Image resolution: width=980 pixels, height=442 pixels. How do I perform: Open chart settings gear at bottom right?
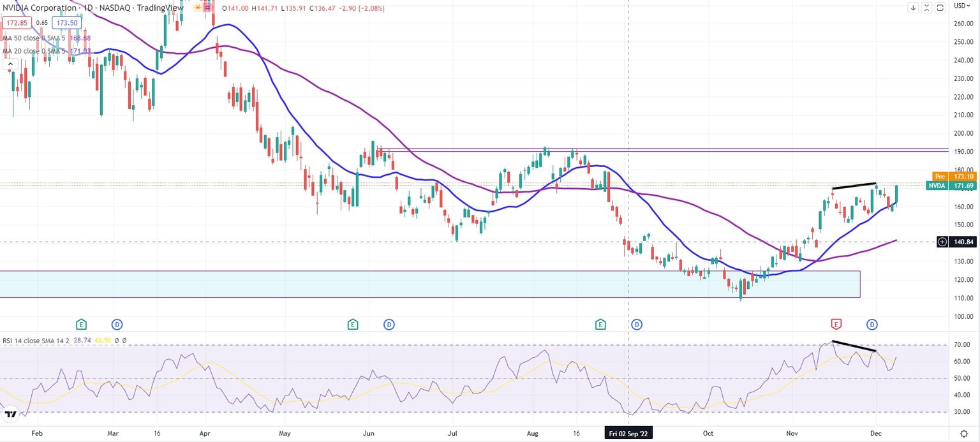pyautogui.click(x=964, y=433)
